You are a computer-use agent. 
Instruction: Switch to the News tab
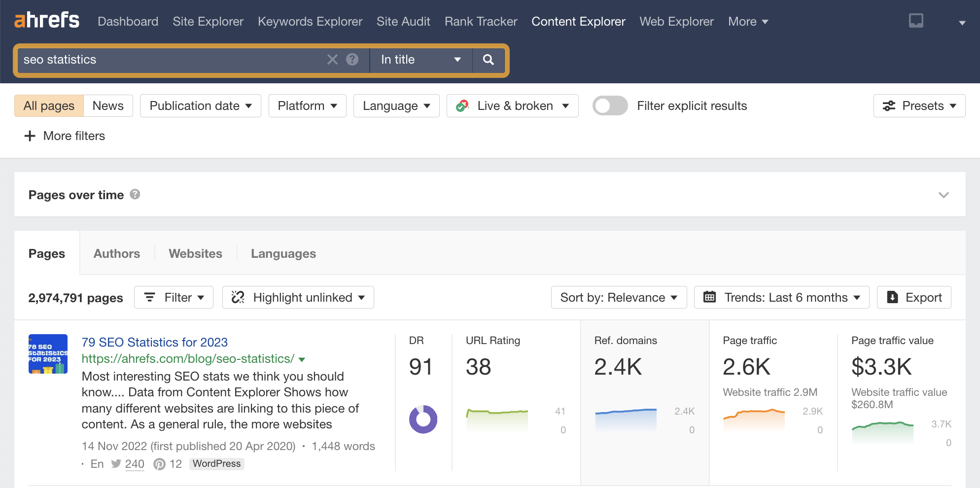pos(107,105)
